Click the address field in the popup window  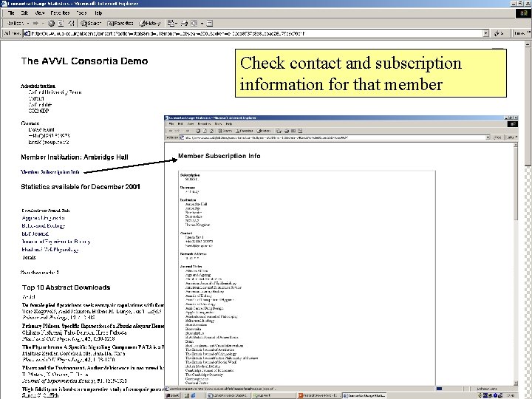[x=333, y=137]
